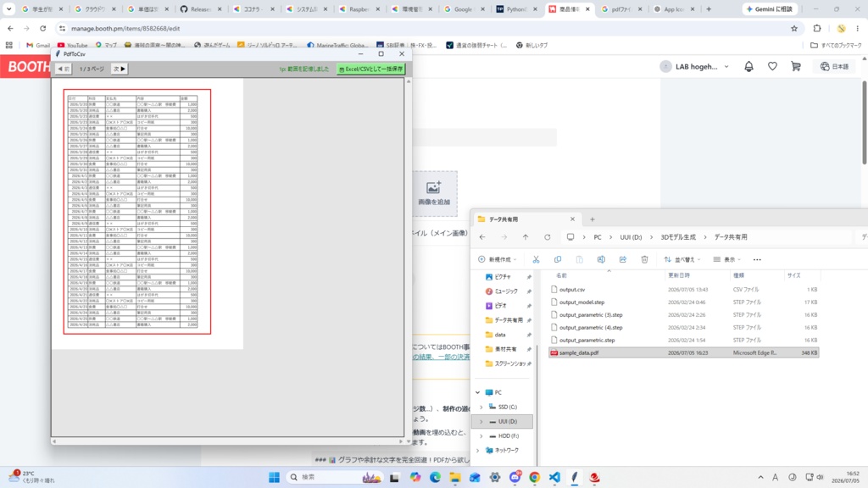Screen dimensions: 868x488
Task: Select output_parametric (4).step file
Action: point(684,328)
